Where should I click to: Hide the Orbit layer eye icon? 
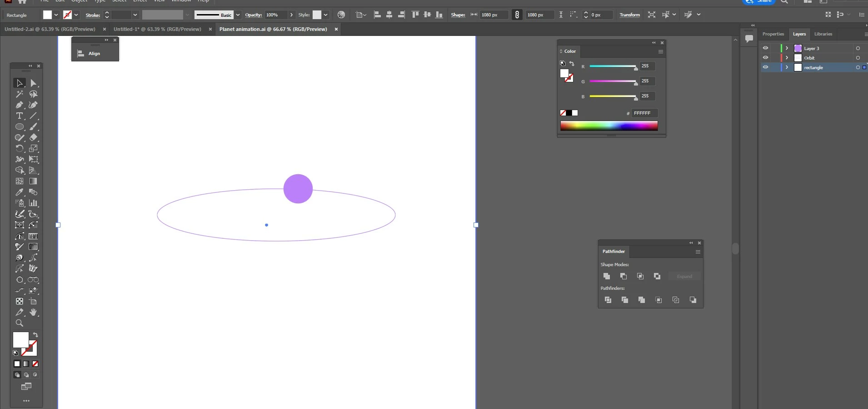pyautogui.click(x=765, y=58)
